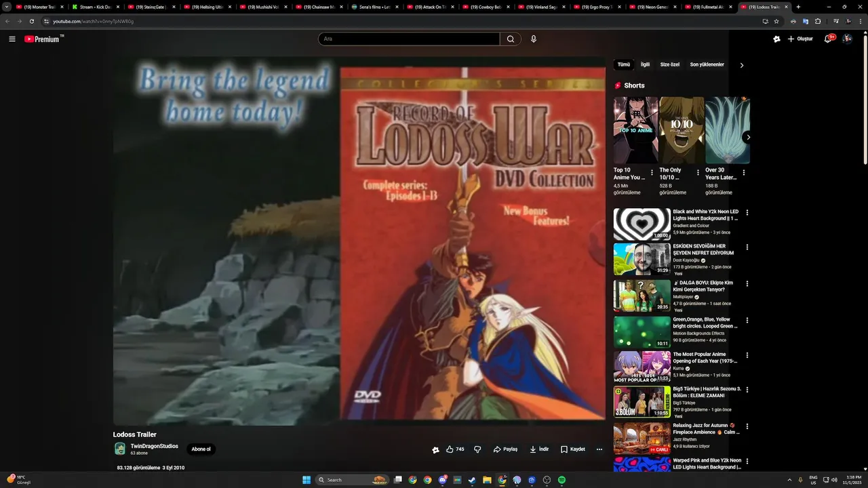
Task: Click the search magnifier button
Action: [511, 39]
